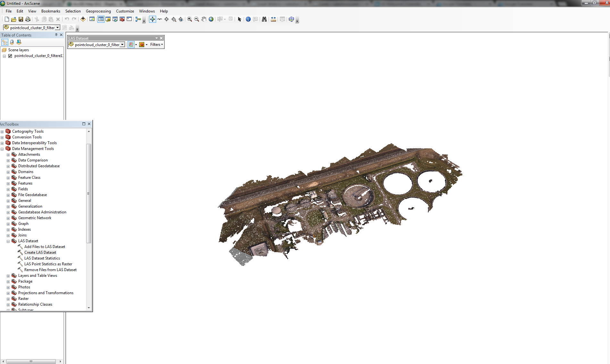Open the Create LAS Dataset tool
The width and height of the screenshot is (610, 364).
40,252
